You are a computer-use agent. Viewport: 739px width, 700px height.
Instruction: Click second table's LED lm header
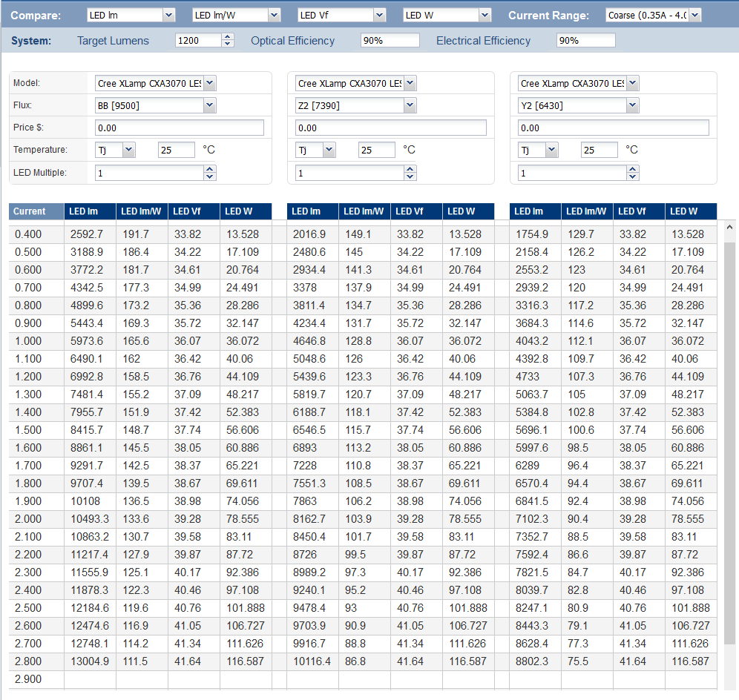click(312, 211)
